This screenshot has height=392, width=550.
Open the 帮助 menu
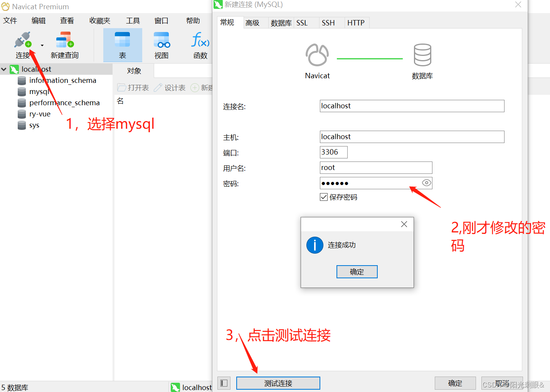(193, 20)
